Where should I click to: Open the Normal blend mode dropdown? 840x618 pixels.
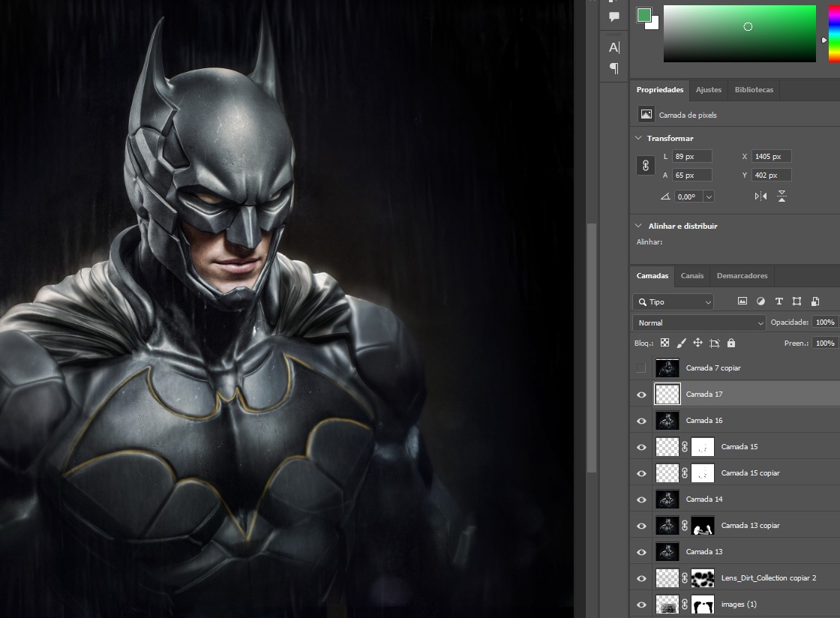698,322
